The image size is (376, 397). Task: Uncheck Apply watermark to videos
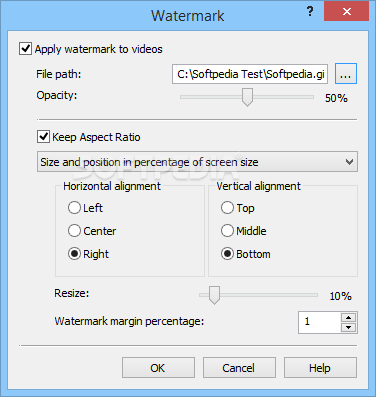click(25, 49)
